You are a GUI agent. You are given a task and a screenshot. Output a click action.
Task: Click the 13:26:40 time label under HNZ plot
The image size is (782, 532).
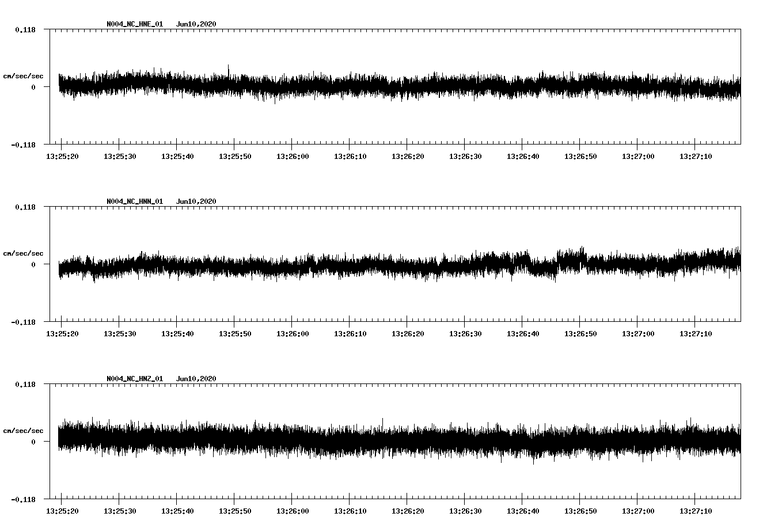(x=523, y=511)
